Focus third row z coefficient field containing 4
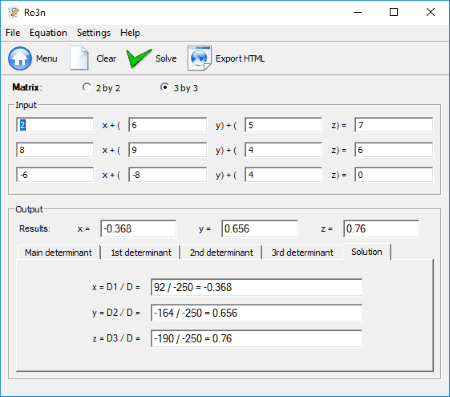This screenshot has width=450, height=397. pyautogui.click(x=283, y=175)
